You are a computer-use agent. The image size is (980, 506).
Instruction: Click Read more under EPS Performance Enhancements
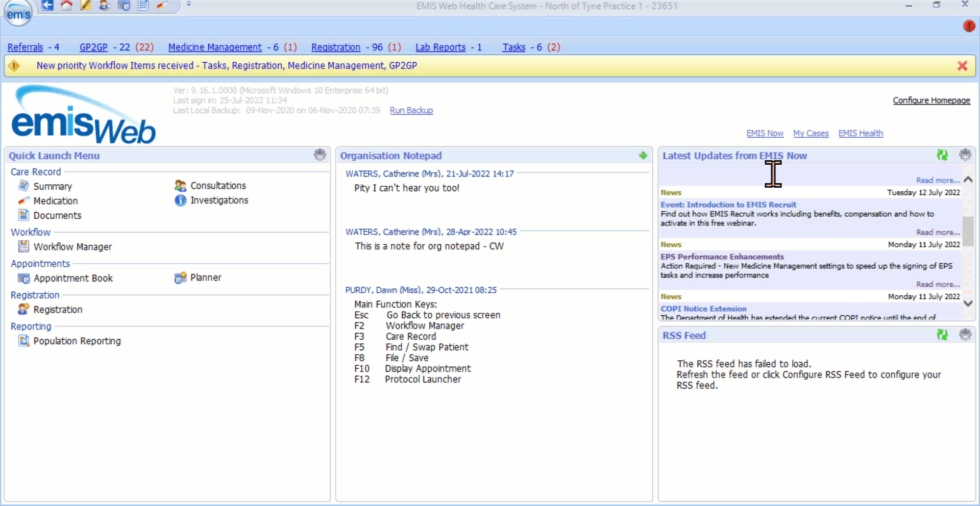point(938,284)
